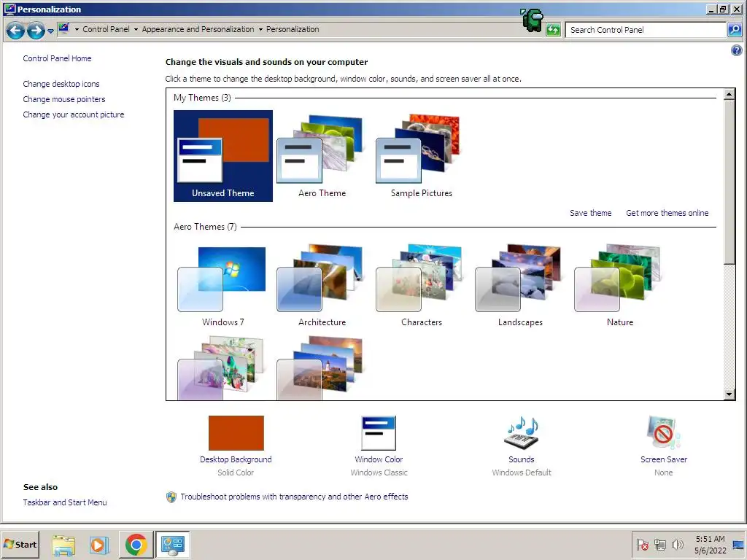Open Desktop Background orange color swatch
This screenshot has width=747, height=560.
tap(236, 433)
